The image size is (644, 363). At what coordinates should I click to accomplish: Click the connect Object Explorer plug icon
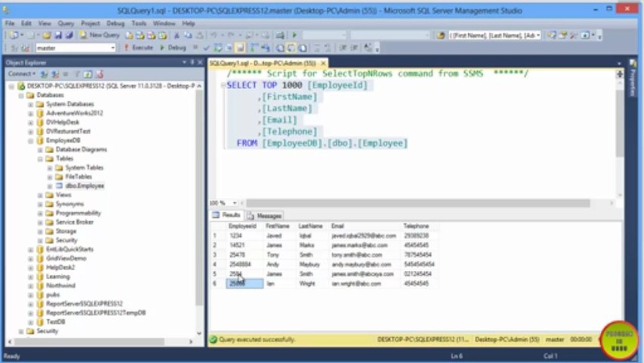click(x=44, y=74)
